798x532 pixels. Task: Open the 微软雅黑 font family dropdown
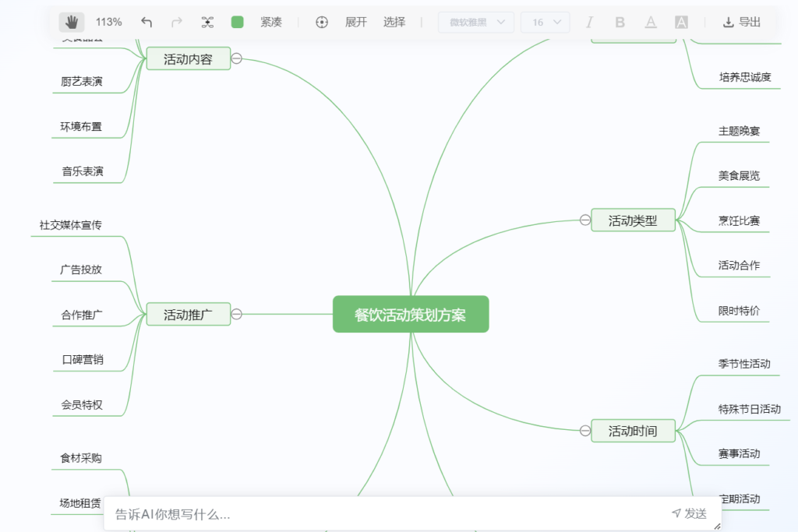[476, 23]
